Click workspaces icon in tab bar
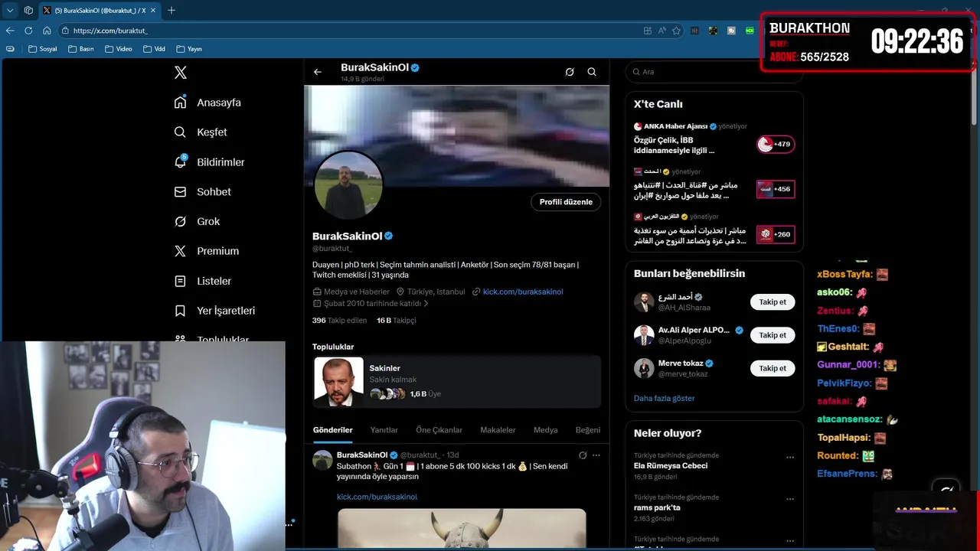980x551 pixels. 28,11
